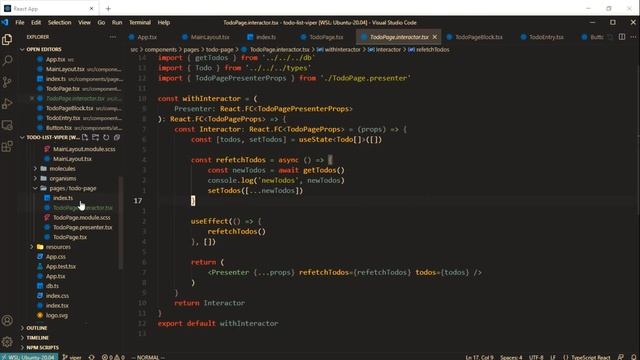
Task: Collapse the Open Editors section
Action: click(44, 49)
